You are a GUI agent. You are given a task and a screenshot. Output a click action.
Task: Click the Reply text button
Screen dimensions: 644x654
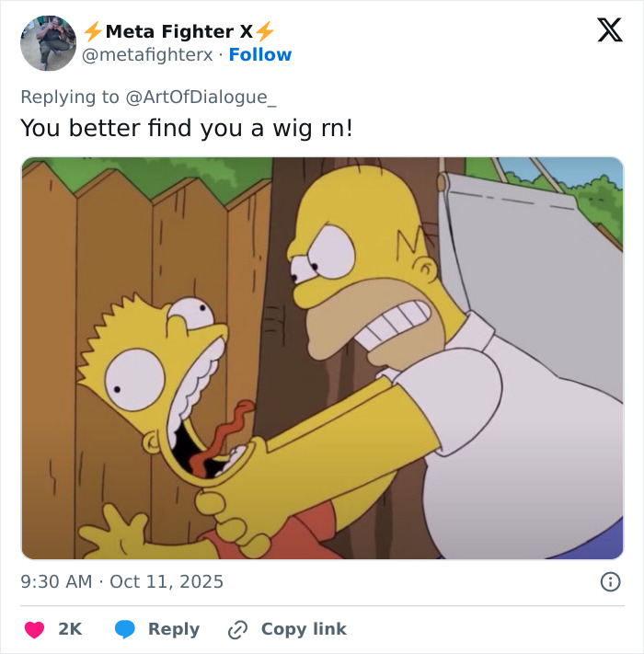(174, 629)
